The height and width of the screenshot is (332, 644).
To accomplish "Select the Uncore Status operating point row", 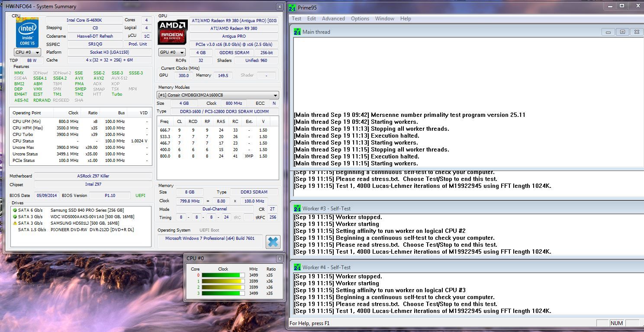I will [80, 154].
